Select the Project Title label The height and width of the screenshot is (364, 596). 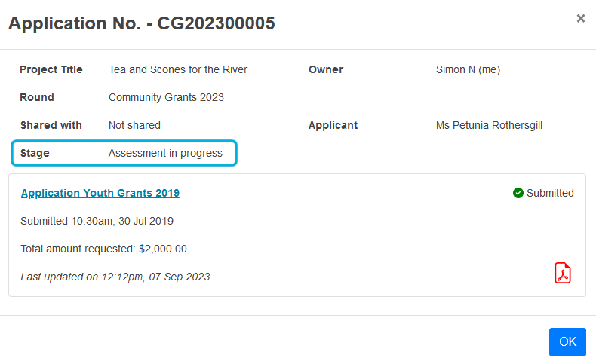tap(51, 69)
